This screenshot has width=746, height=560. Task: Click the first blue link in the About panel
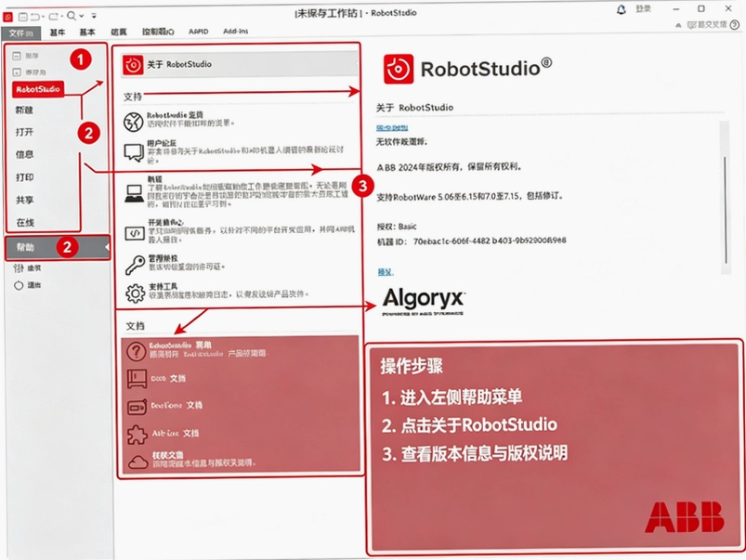pos(392,127)
